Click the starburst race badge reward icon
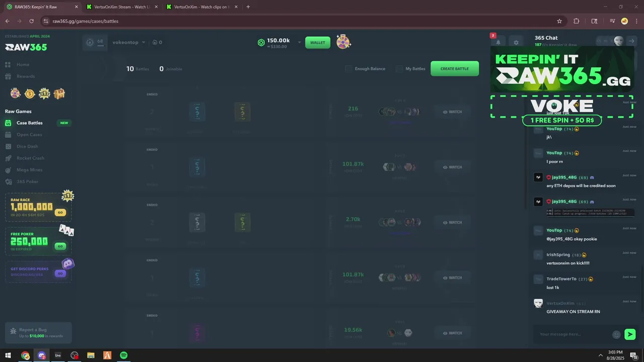The image size is (644, 362). (44, 94)
